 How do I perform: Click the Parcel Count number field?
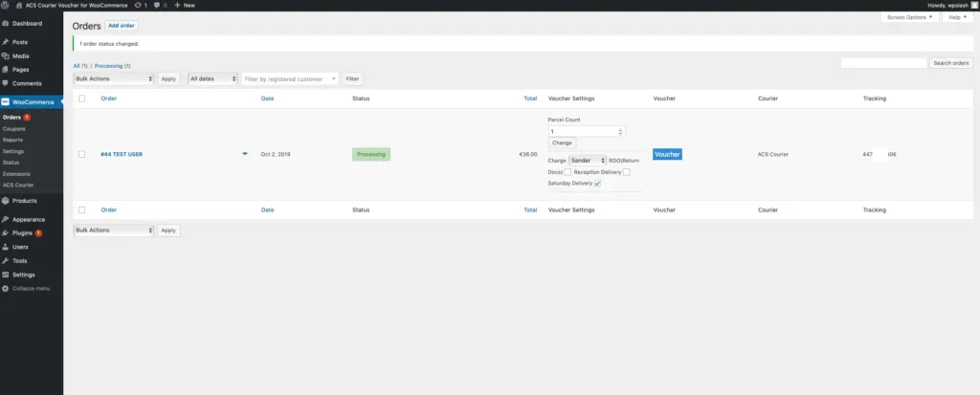pos(587,131)
